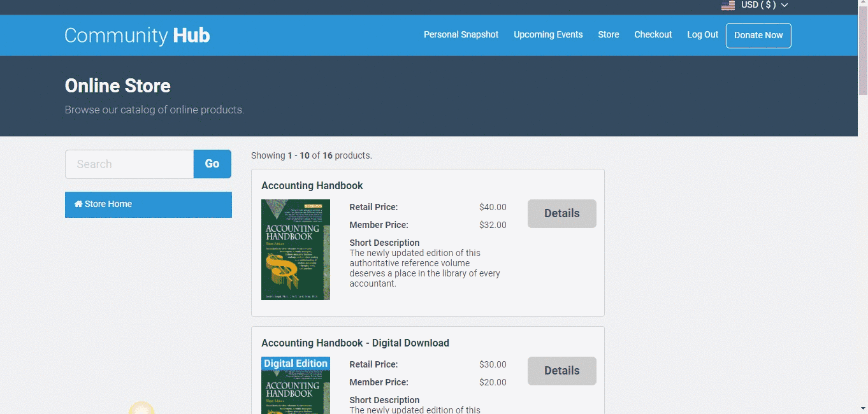
Task: Click Log Out in the header
Action: (702, 35)
